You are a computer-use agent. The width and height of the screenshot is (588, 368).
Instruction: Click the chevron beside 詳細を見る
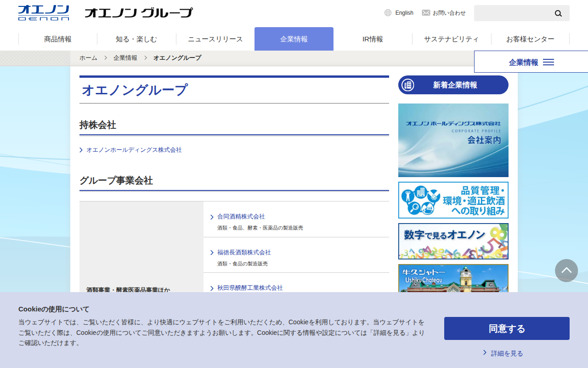[x=485, y=353]
